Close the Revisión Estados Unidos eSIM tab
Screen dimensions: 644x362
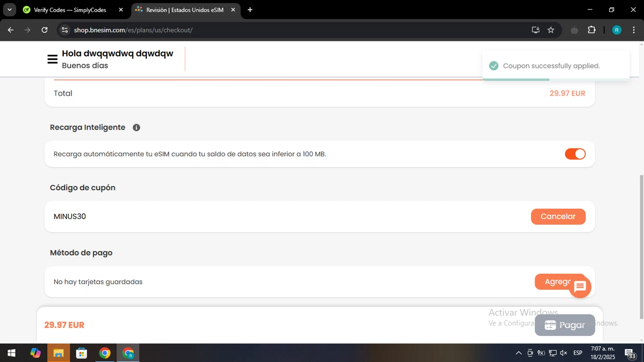233,10
